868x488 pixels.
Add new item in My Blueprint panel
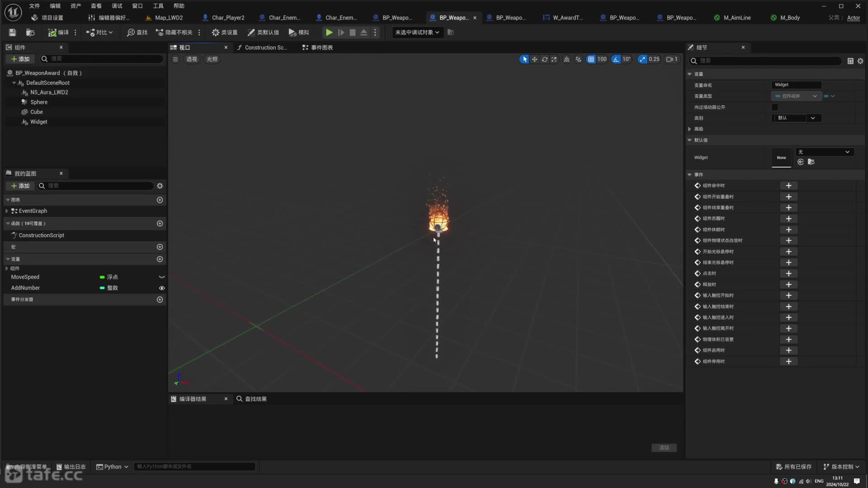point(20,186)
